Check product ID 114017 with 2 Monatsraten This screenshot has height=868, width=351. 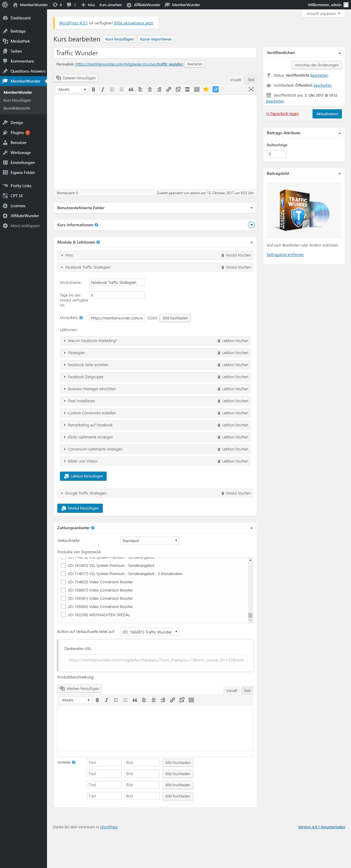click(x=63, y=574)
